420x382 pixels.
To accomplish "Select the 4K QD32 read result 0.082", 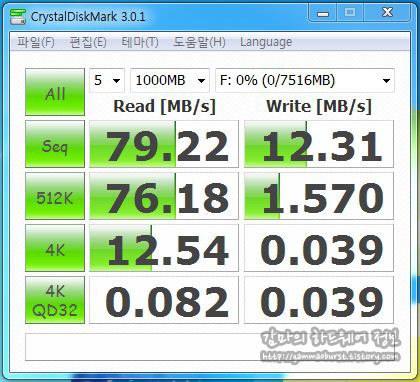I will click(164, 300).
